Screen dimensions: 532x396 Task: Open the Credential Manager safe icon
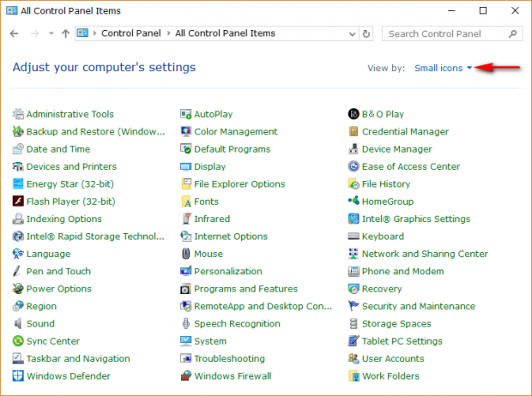coord(354,131)
